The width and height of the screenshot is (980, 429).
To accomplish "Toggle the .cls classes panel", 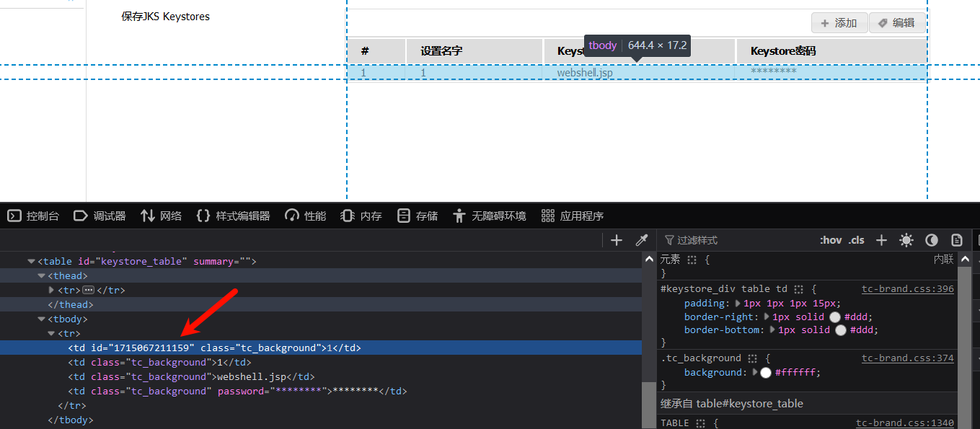I will [x=857, y=240].
